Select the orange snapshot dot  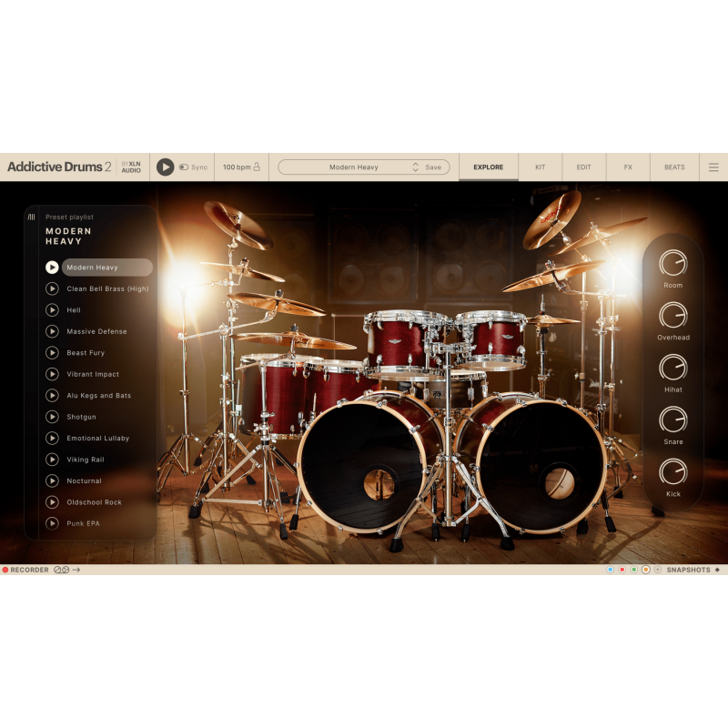tap(646, 570)
